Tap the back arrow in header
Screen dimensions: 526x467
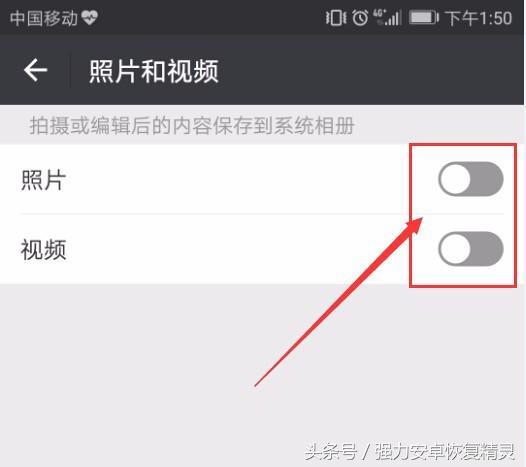pos(36,70)
